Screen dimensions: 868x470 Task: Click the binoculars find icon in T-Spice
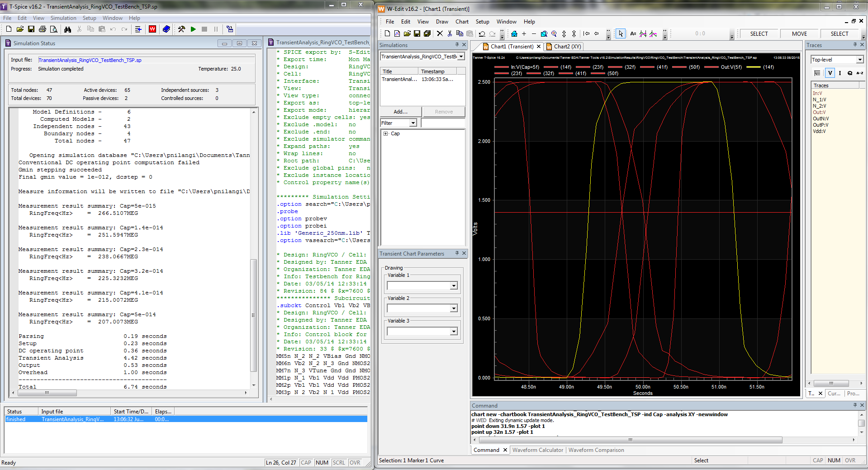coord(67,29)
